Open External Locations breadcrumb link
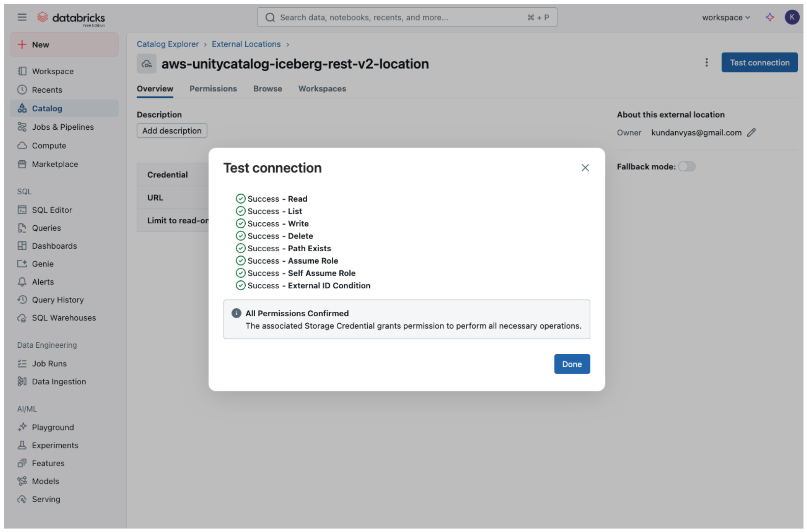The width and height of the screenshot is (807, 532). tap(246, 44)
